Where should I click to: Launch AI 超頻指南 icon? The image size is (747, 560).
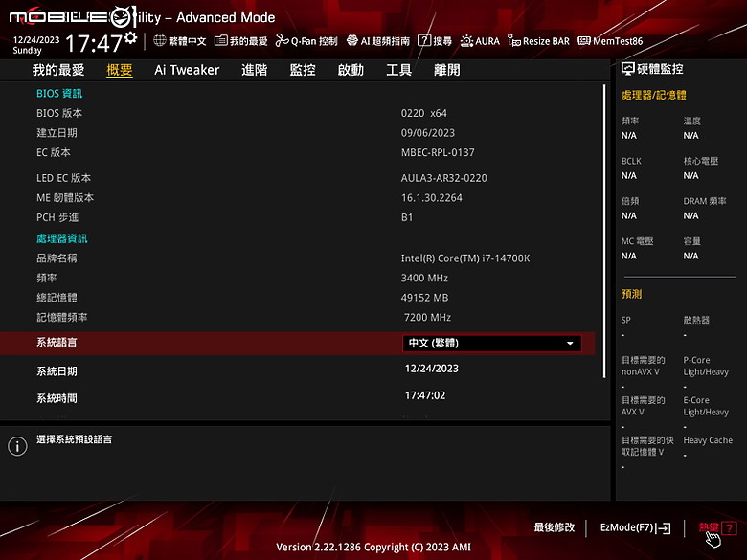pos(352,40)
